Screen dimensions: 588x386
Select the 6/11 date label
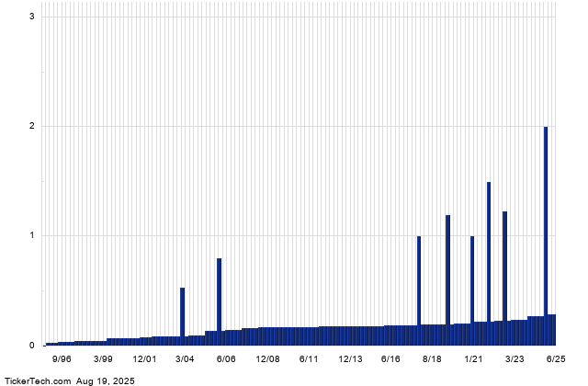pos(309,359)
